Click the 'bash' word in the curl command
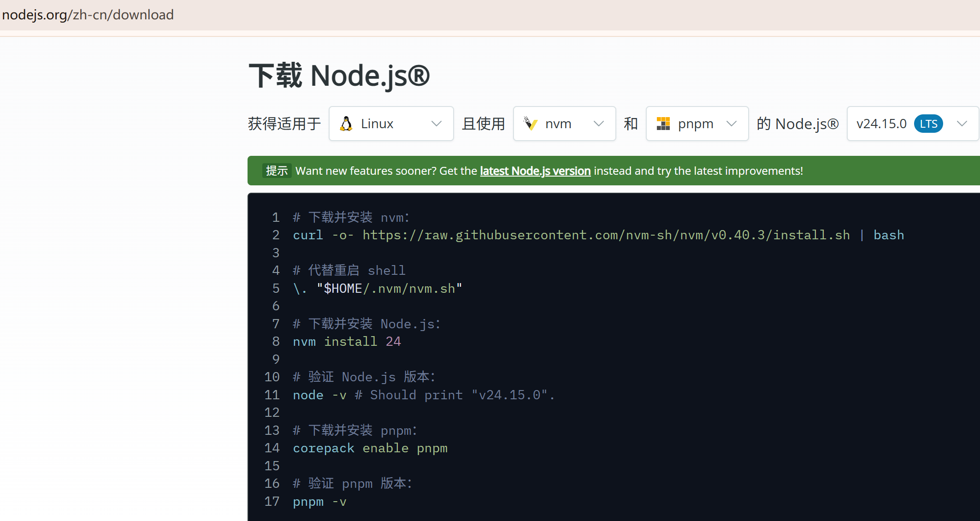The image size is (980, 521). pos(889,235)
